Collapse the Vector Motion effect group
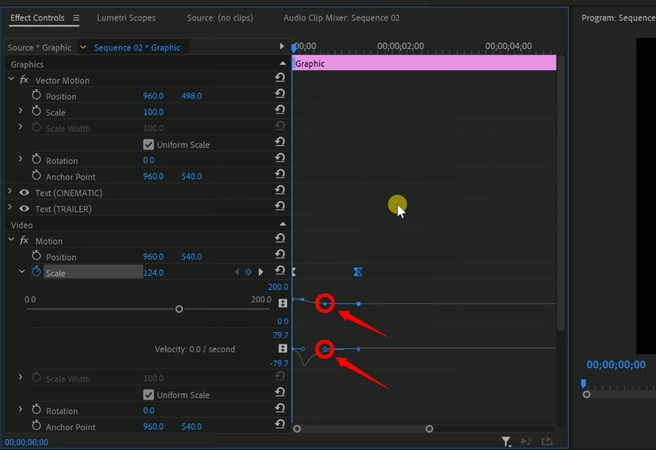The image size is (656, 450). [x=12, y=80]
